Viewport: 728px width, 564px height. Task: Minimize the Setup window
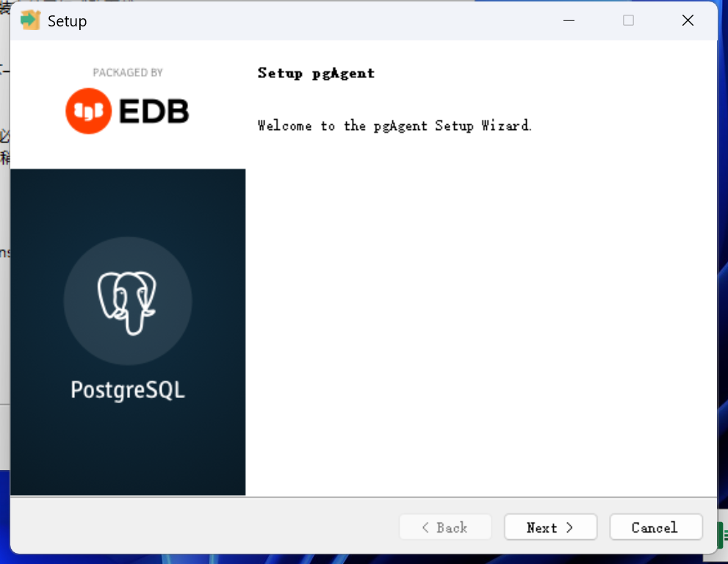click(x=569, y=21)
